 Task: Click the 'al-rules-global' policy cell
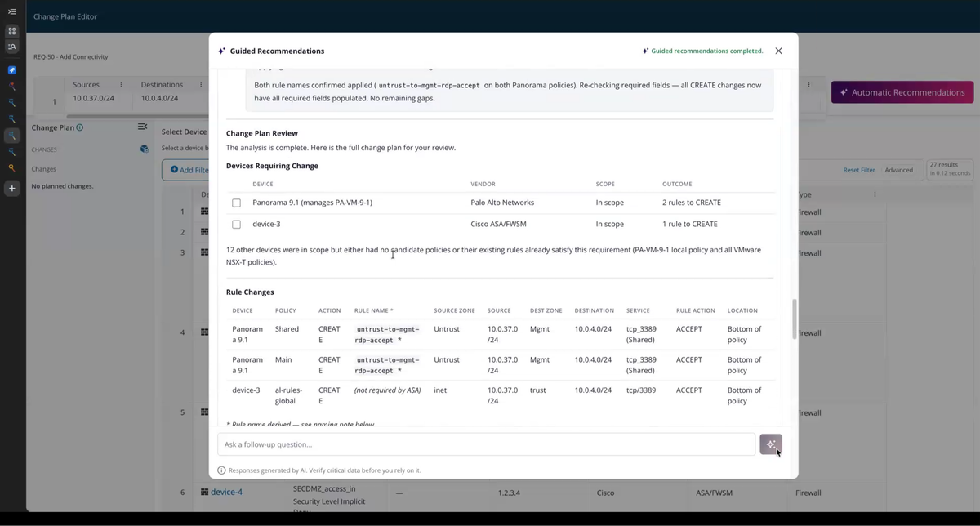288,395
